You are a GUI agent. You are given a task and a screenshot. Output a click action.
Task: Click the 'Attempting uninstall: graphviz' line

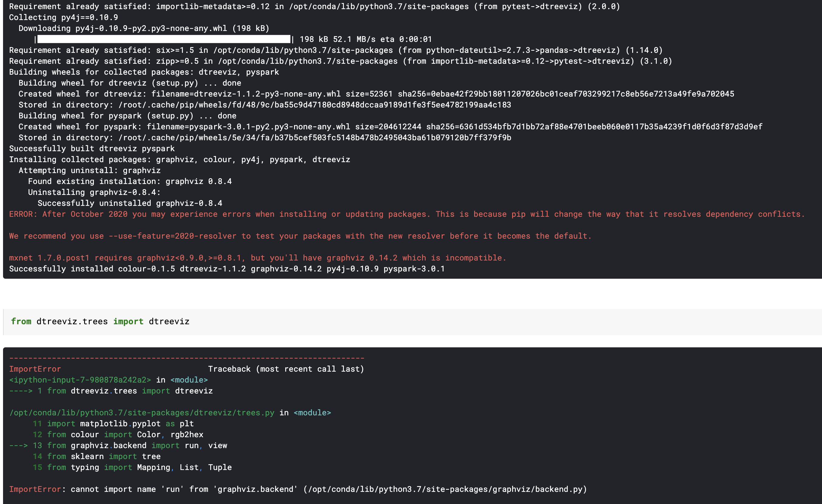point(89,171)
